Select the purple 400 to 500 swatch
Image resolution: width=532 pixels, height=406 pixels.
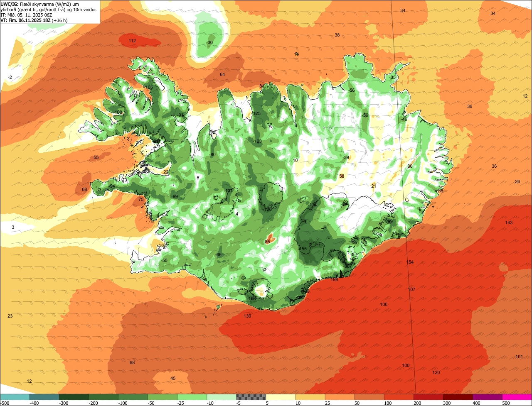point(488,397)
